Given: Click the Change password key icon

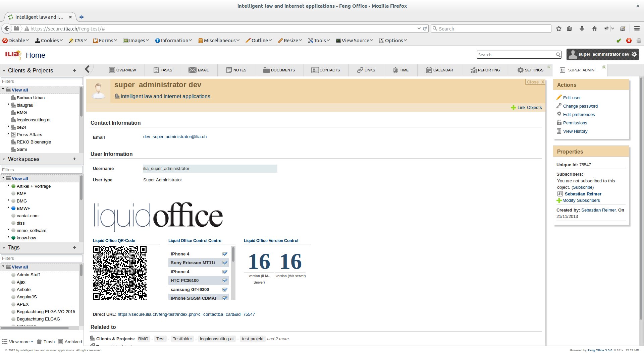Looking at the screenshot, I should pos(559,106).
